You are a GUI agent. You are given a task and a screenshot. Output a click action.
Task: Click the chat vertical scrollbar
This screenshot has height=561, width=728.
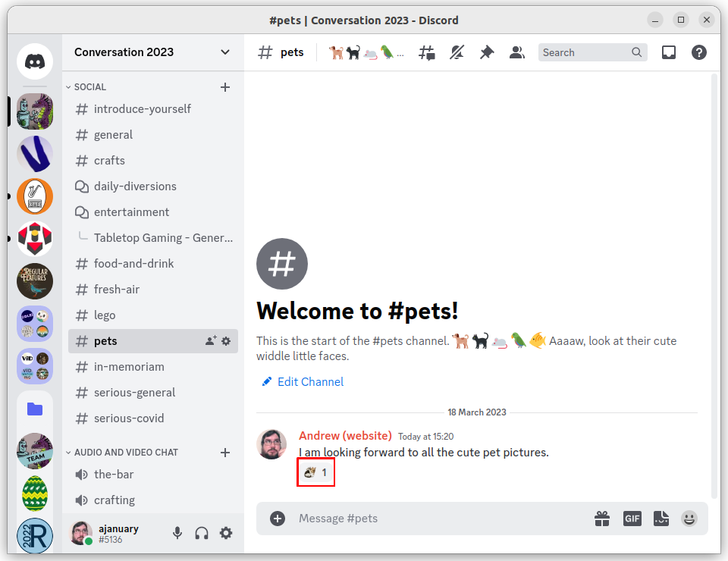[x=714, y=285]
